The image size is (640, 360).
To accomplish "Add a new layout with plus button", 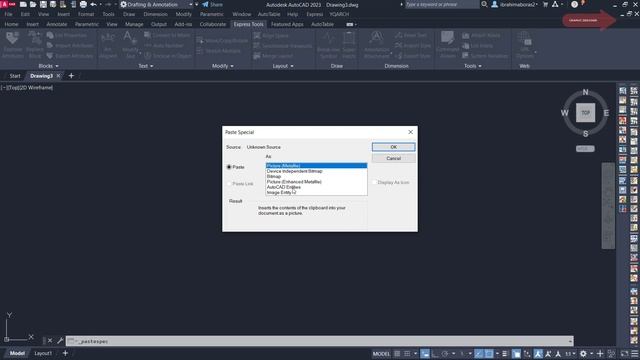I will tap(65, 353).
